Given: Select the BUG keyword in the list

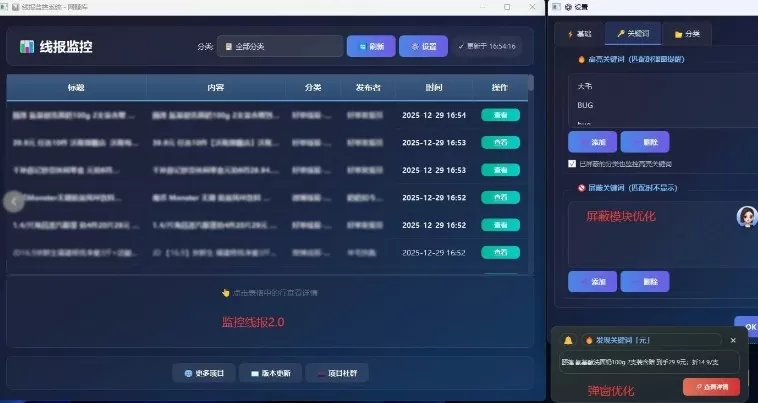Looking at the screenshot, I should [x=585, y=105].
